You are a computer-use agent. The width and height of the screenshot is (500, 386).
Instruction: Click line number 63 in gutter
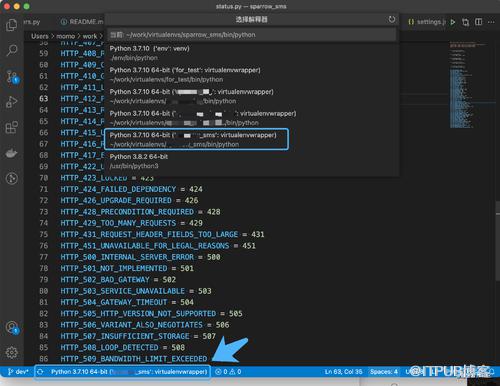44,99
